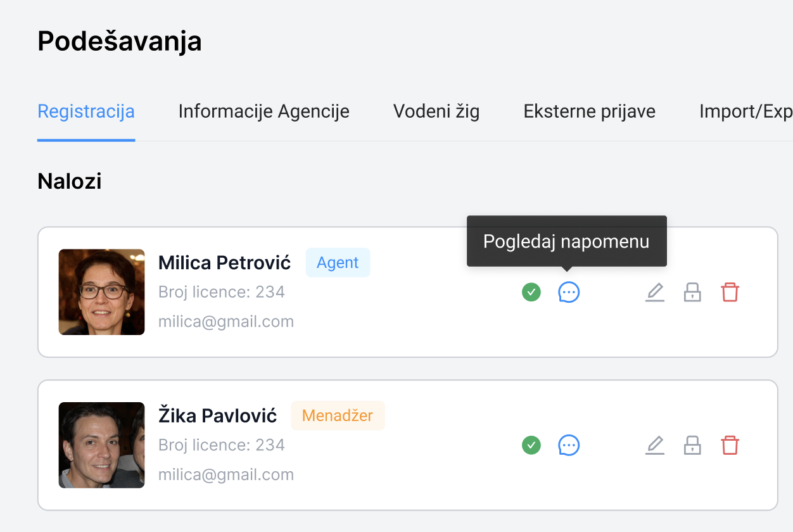Screen dimensions: 793x532
Task: Click the lock icon for Milica Petrović
Action: click(692, 293)
